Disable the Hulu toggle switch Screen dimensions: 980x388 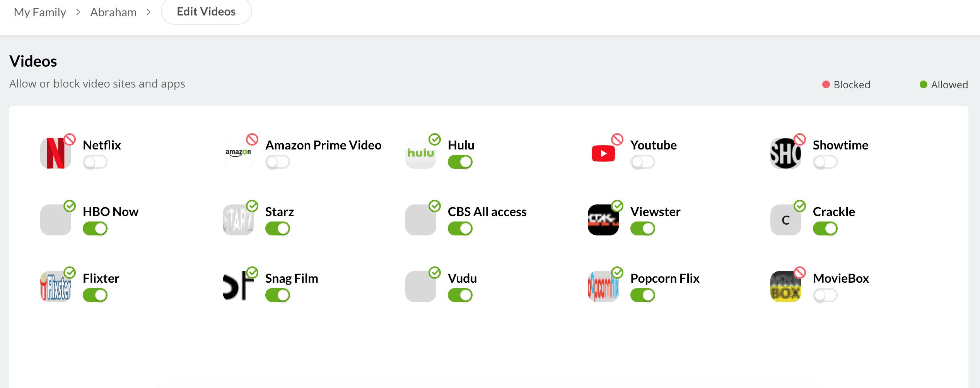pos(460,162)
